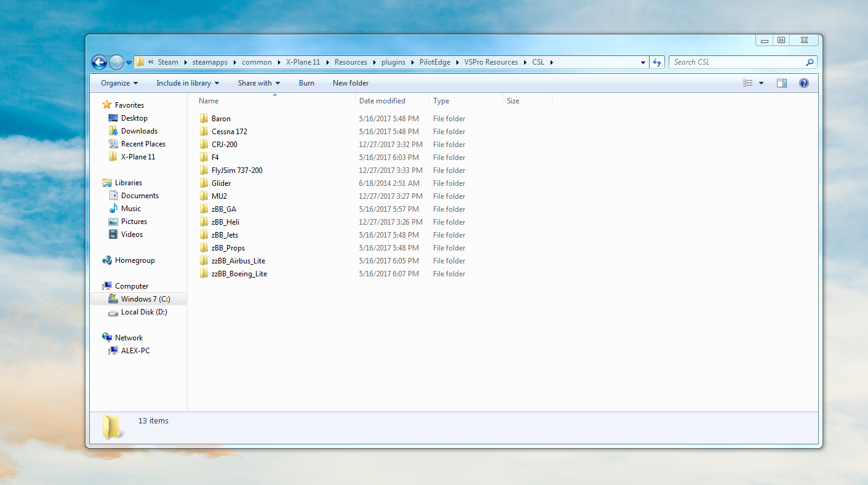Click the New folder button

pos(351,83)
